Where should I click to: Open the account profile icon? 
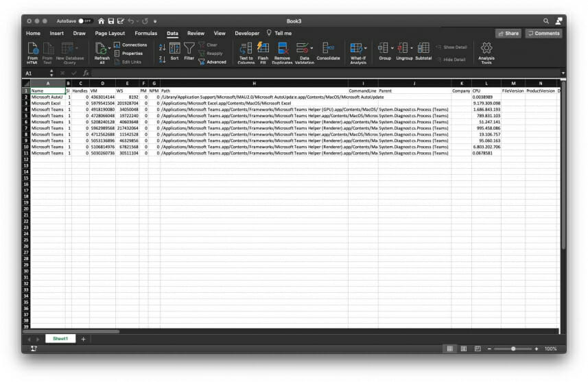pyautogui.click(x=558, y=21)
